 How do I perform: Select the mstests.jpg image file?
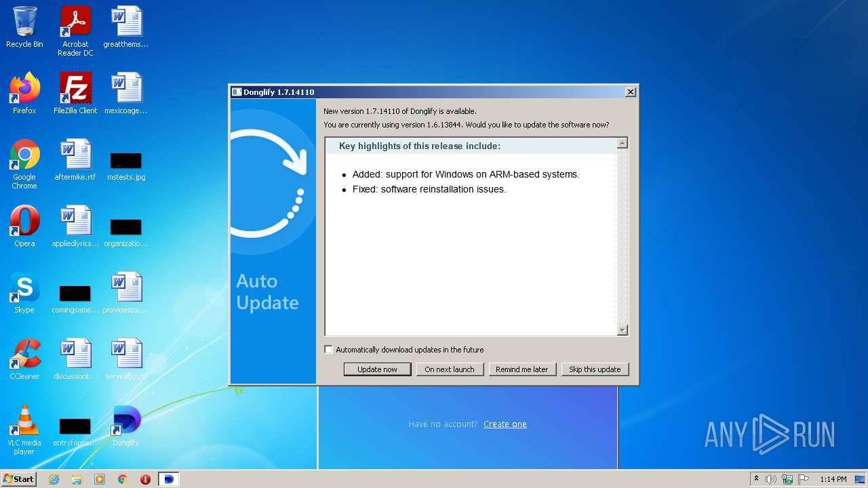click(x=126, y=166)
